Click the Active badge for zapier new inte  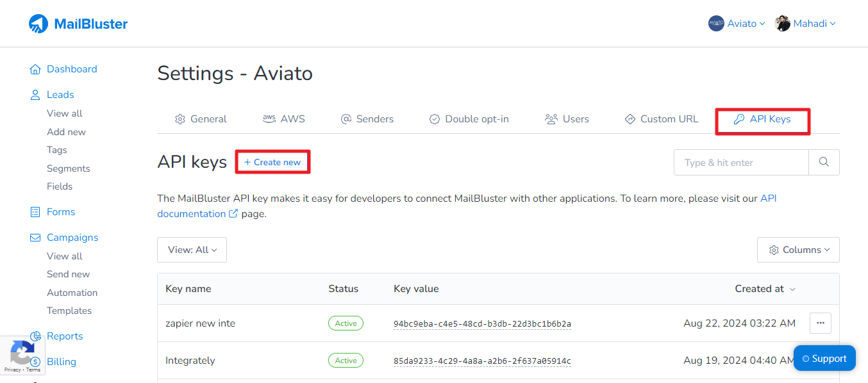tap(346, 323)
